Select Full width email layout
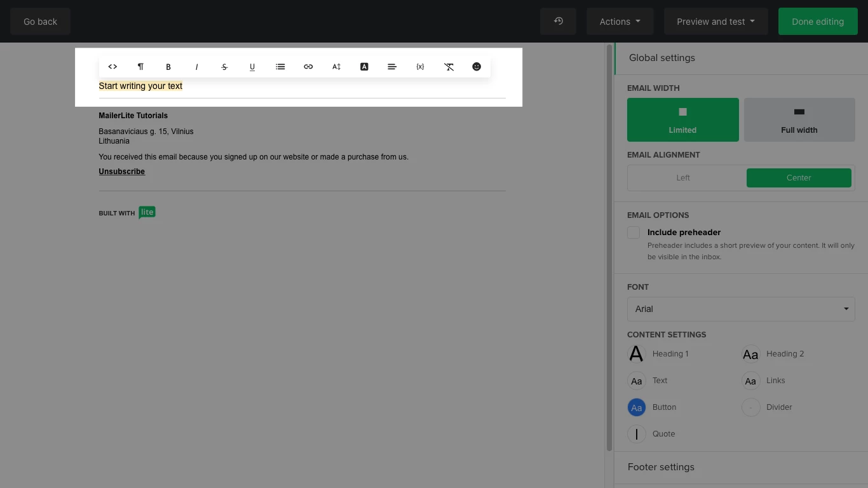This screenshot has width=868, height=488. point(799,119)
